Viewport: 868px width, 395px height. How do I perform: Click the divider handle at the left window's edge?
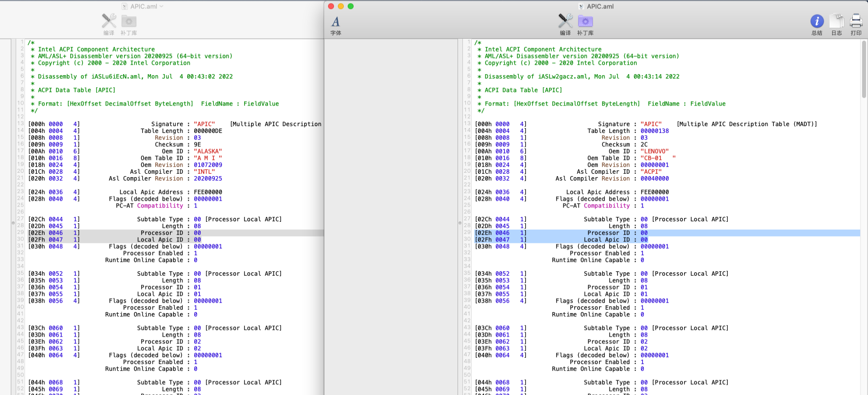(13, 223)
